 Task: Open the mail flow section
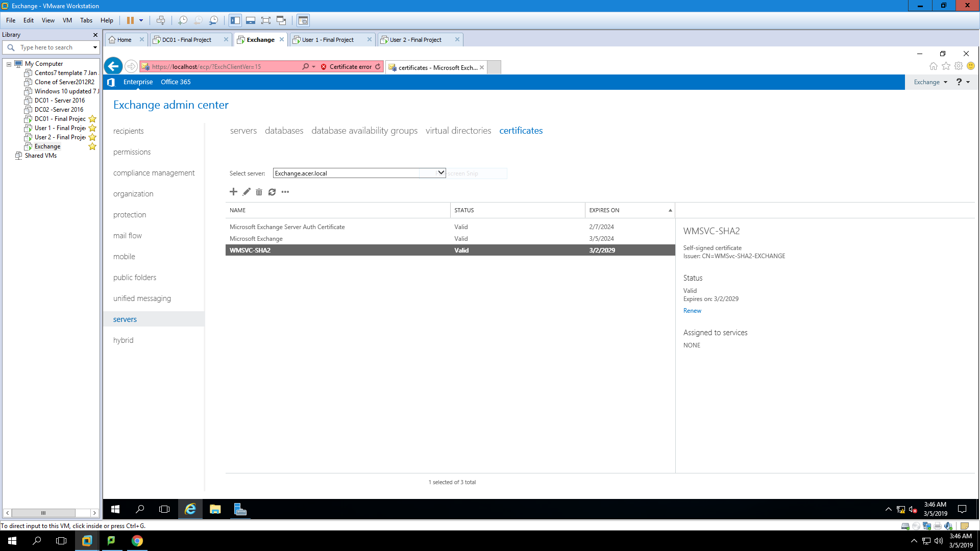click(x=128, y=236)
